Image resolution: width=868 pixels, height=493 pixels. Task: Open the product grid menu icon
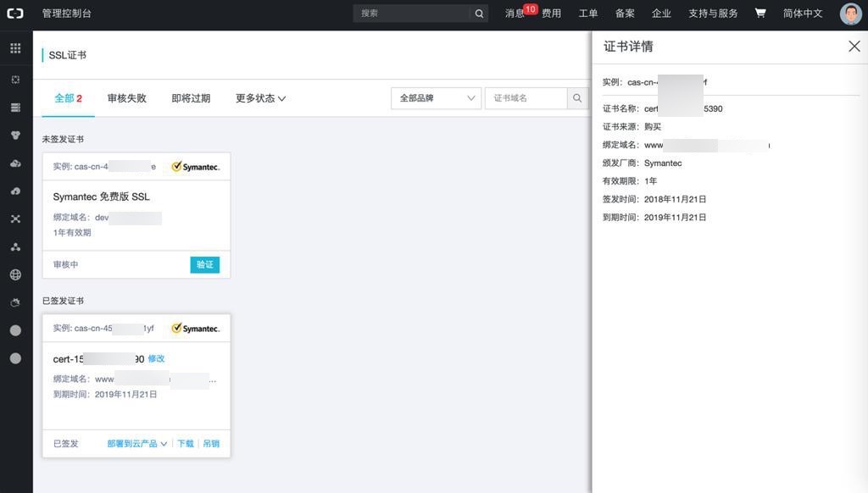coord(15,48)
